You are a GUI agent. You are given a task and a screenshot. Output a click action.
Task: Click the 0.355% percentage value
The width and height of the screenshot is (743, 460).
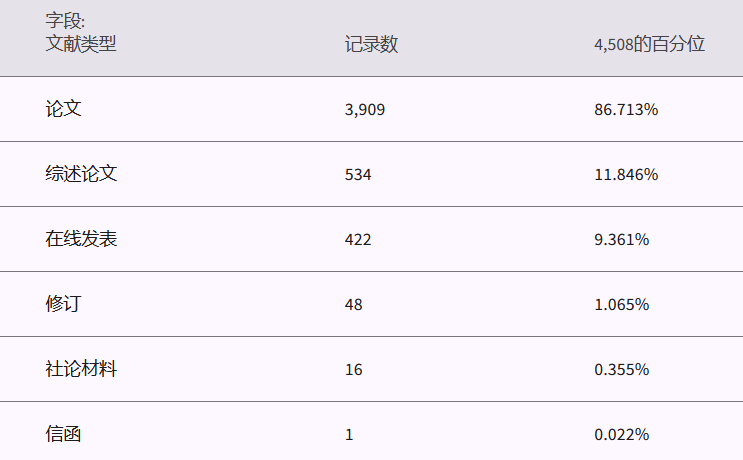tap(622, 370)
